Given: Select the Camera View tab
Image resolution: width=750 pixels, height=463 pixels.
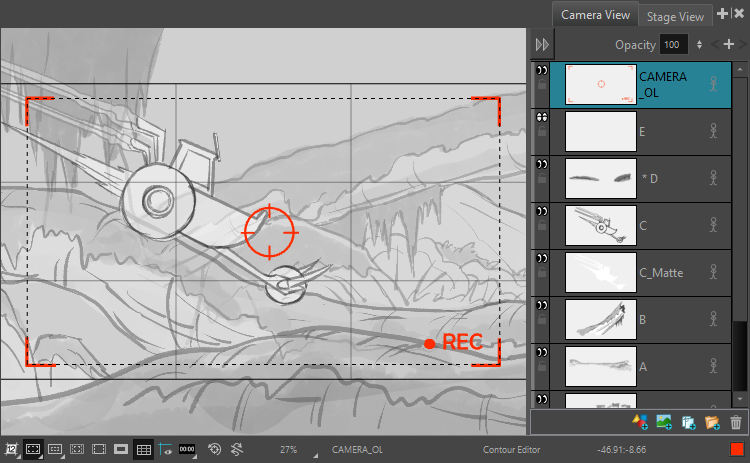Looking at the screenshot, I should click(x=595, y=15).
